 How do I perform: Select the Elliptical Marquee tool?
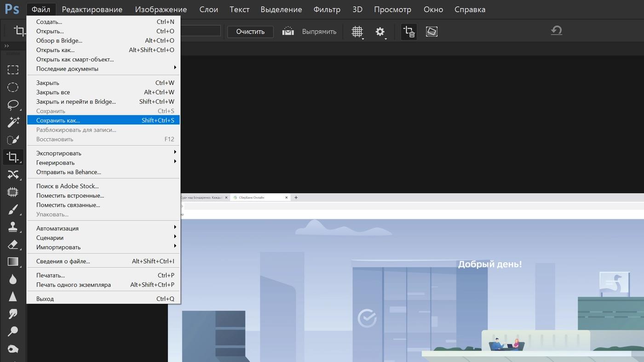(x=13, y=87)
